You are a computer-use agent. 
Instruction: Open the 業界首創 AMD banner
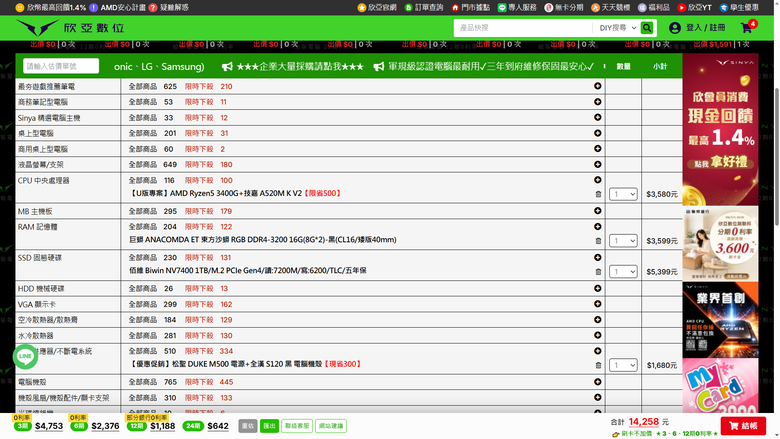point(720,320)
